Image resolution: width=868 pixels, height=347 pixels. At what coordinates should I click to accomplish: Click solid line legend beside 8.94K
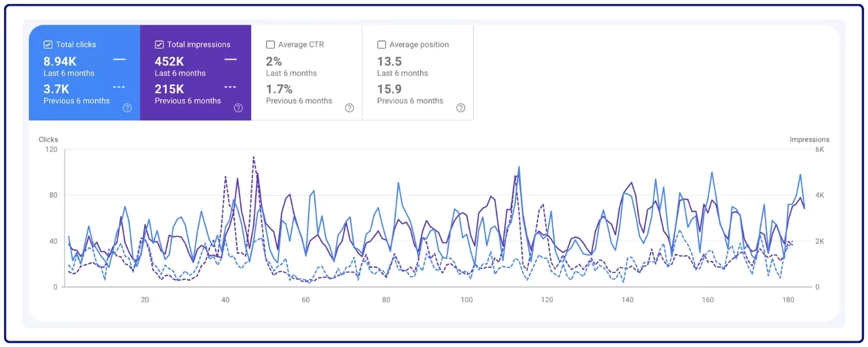119,59
